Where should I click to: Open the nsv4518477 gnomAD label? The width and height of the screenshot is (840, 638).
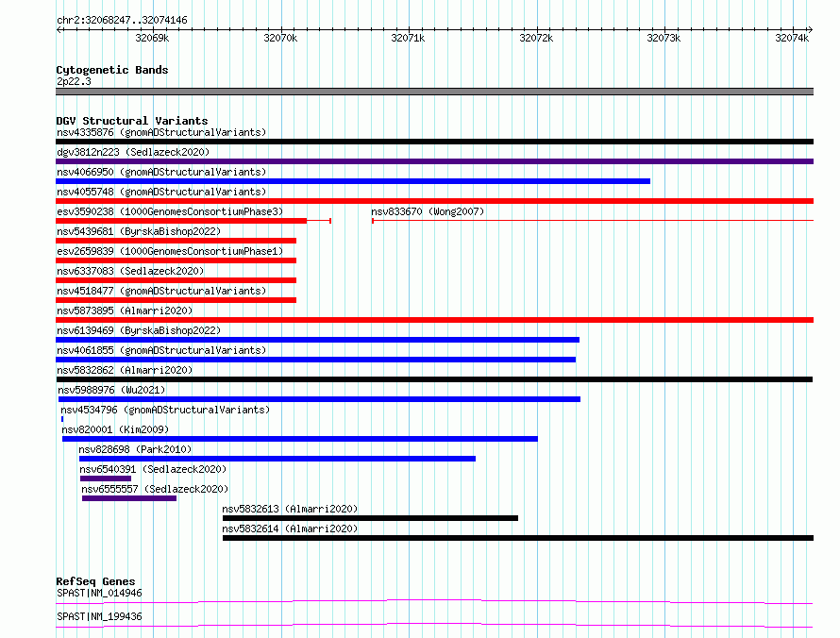click(x=161, y=291)
